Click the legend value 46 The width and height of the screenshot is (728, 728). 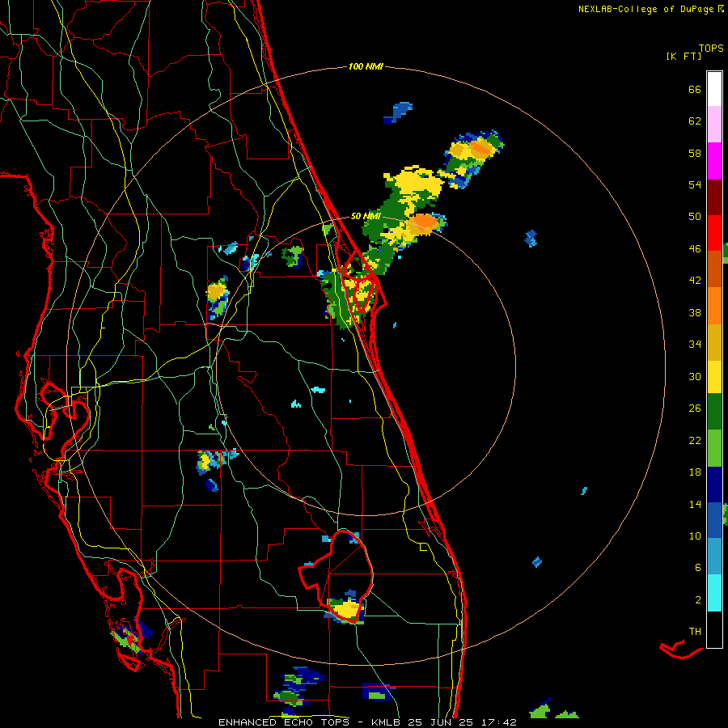(695, 249)
